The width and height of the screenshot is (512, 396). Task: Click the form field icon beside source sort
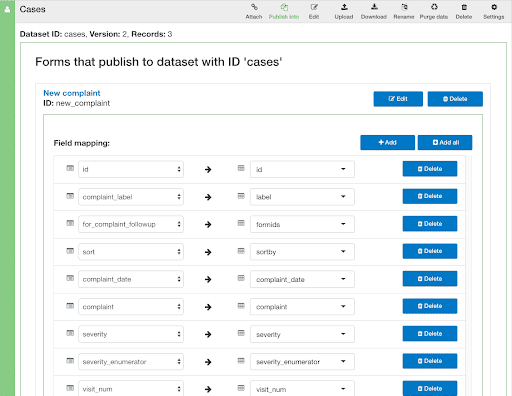coord(70,251)
